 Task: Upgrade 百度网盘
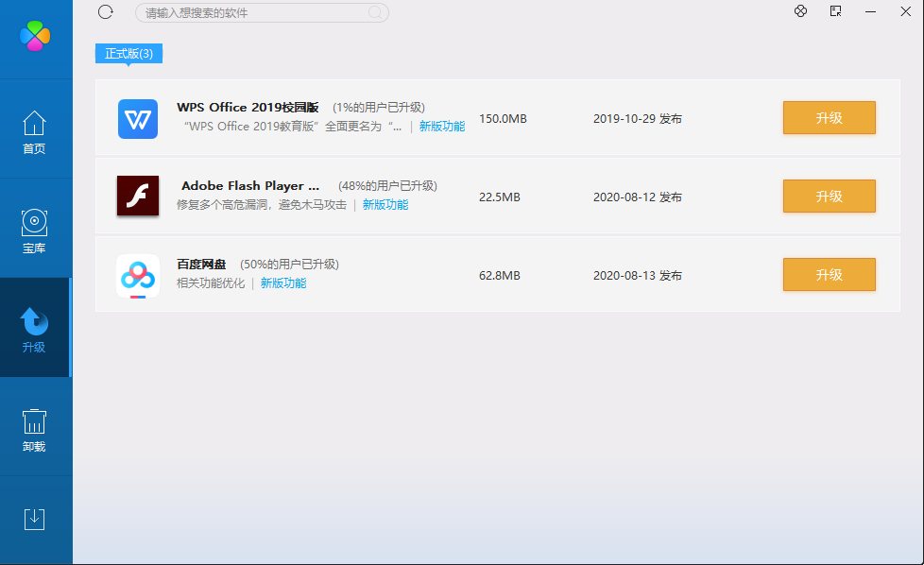point(830,275)
